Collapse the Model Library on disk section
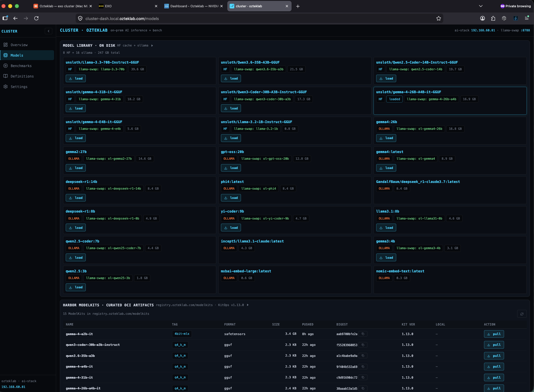Screen dimensions: 534x392 [x=152, y=46]
